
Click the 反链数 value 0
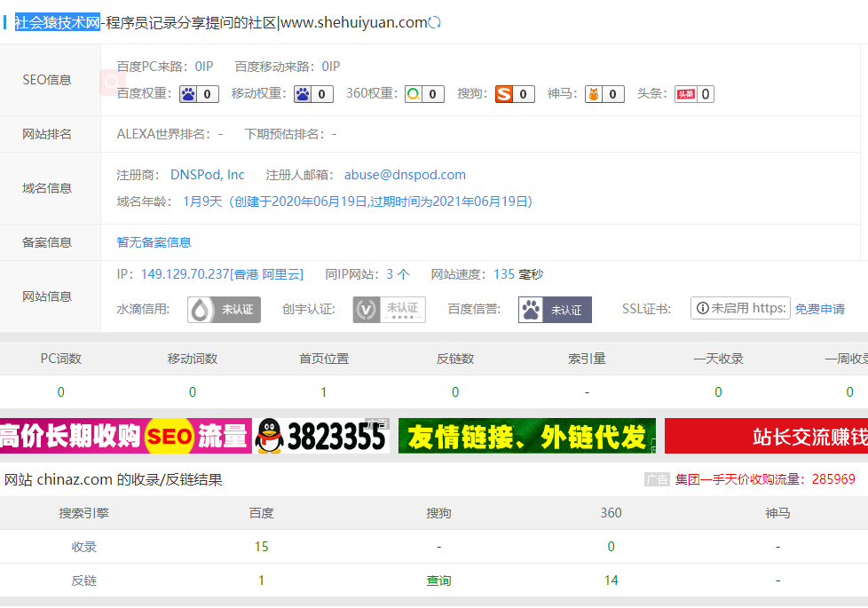point(455,392)
